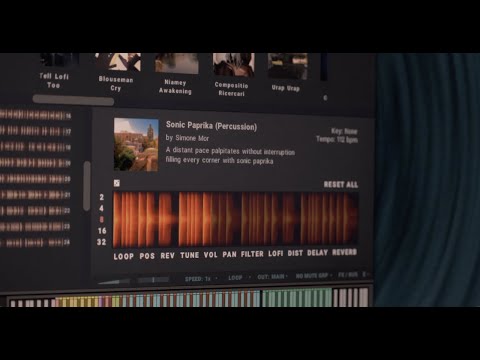
Task: Open the Niamey Awakening pack
Action: tap(177, 63)
